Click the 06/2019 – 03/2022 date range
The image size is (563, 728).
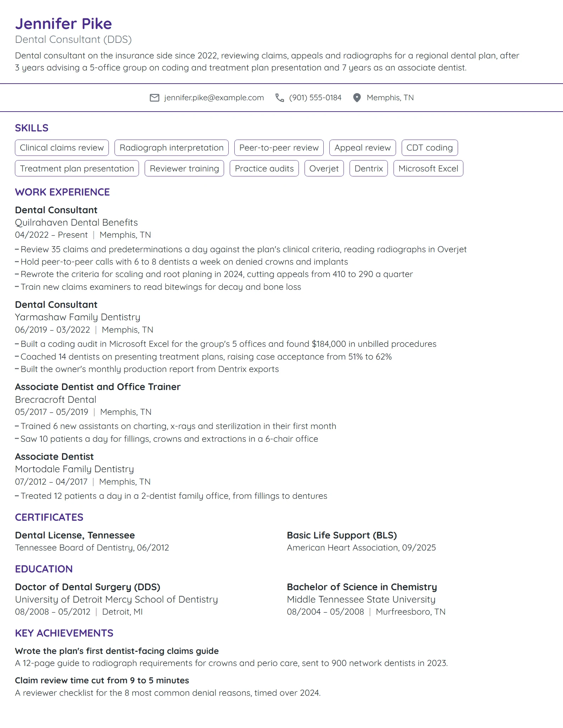point(52,330)
